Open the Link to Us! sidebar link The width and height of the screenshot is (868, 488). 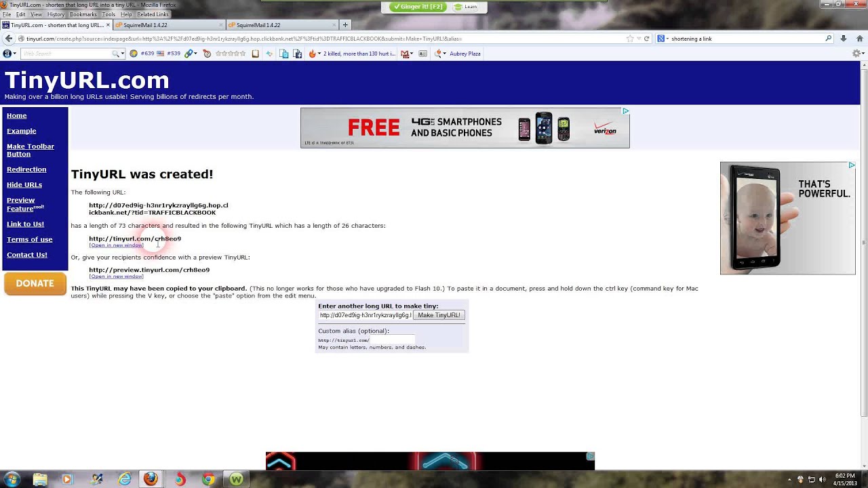tap(25, 224)
